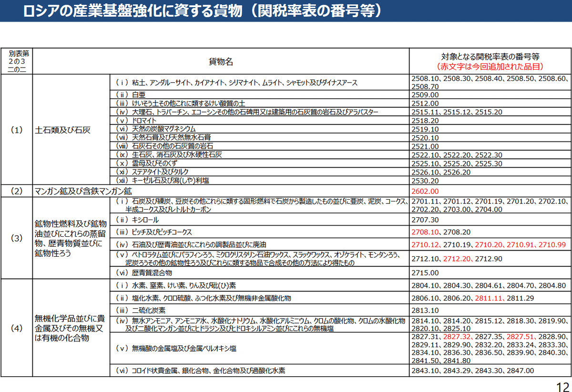The width and height of the screenshot is (572, 392).
Task: Click code 2512.00
Action: (x=425, y=103)
